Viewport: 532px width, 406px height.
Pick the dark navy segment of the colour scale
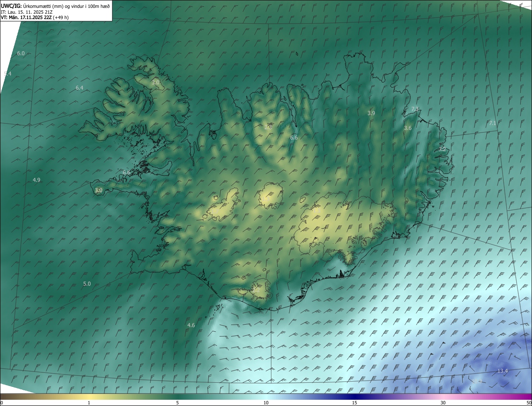(x=355, y=396)
